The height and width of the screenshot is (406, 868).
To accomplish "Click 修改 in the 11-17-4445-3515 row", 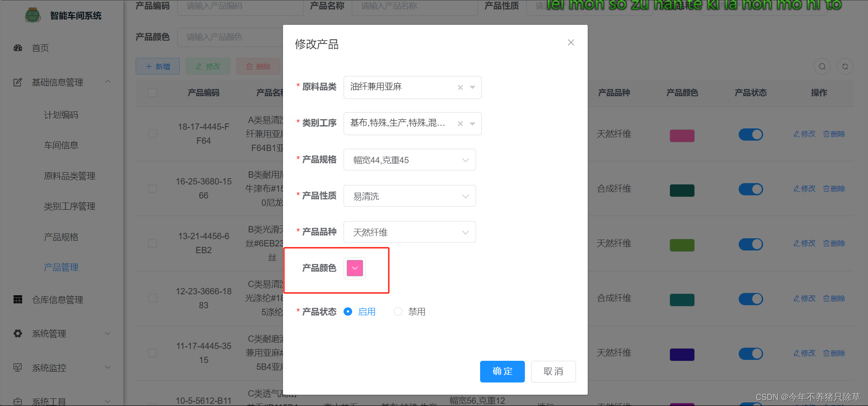I will click(x=805, y=353).
